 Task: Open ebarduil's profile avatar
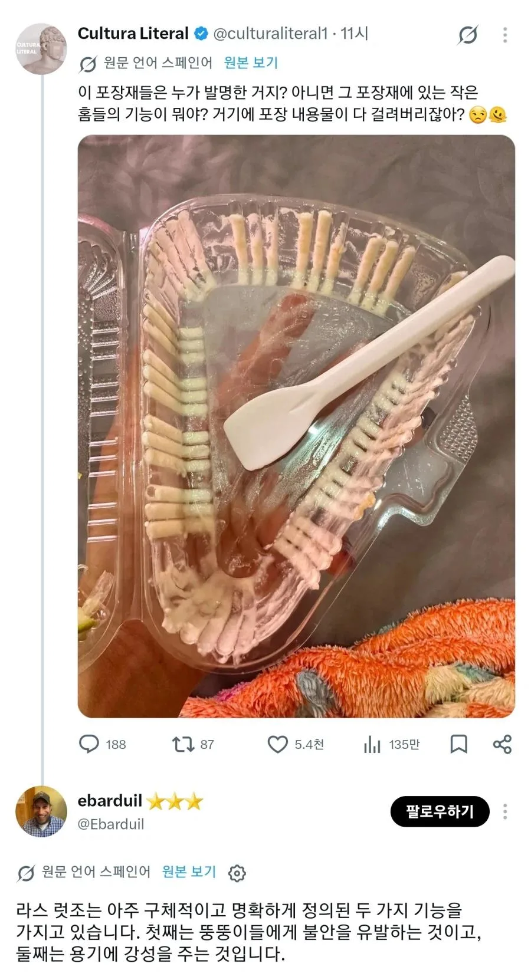pyautogui.click(x=41, y=811)
